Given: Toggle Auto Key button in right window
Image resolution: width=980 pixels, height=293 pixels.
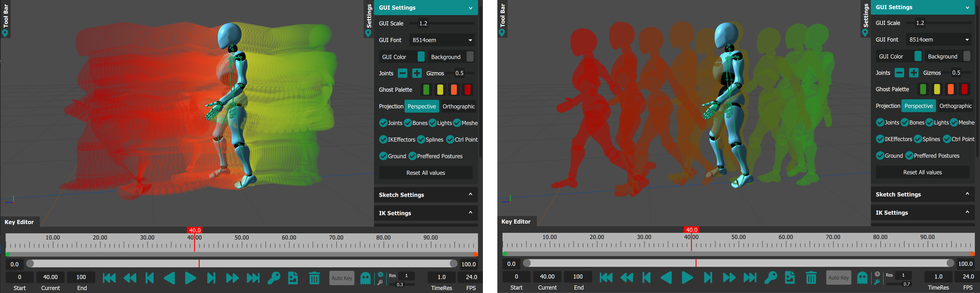Looking at the screenshot, I should click(839, 278).
